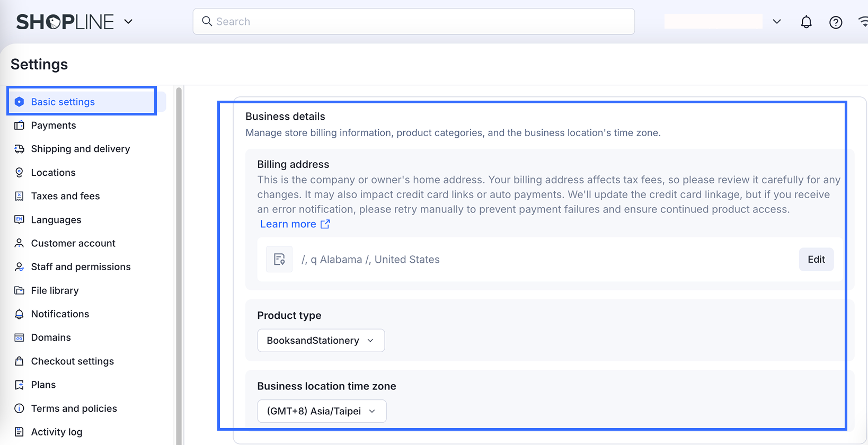Edit the billing address
Screen dimensions: 868x445
click(x=816, y=260)
